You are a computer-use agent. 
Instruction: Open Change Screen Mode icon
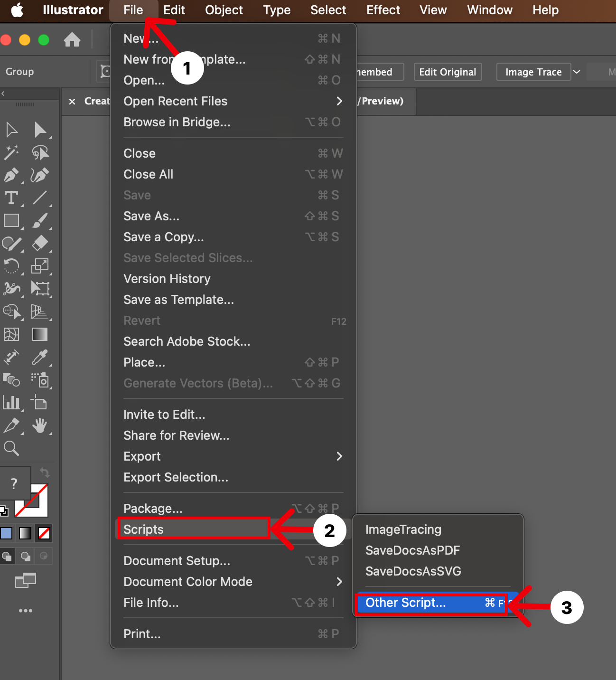26,580
